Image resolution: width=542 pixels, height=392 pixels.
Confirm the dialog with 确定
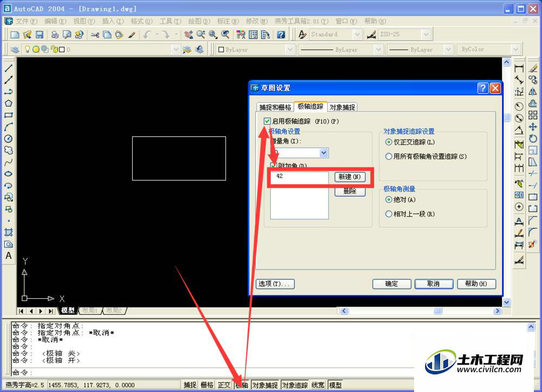click(392, 284)
